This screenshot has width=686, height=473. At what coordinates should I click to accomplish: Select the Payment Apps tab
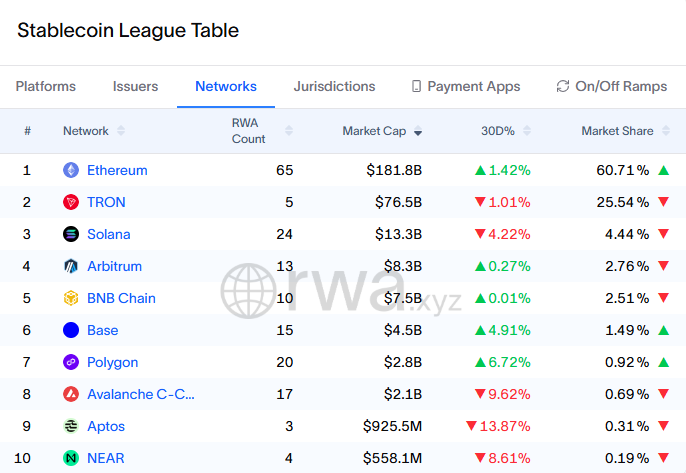pos(465,87)
